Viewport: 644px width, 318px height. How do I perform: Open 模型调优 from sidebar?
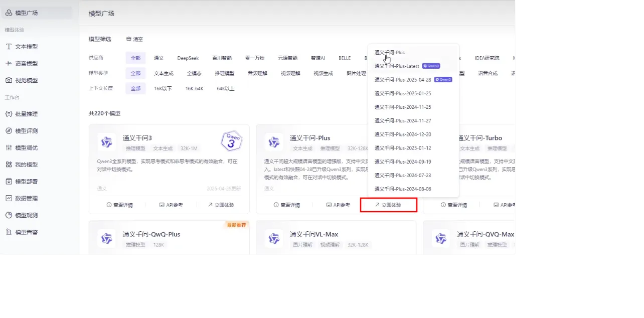click(26, 148)
